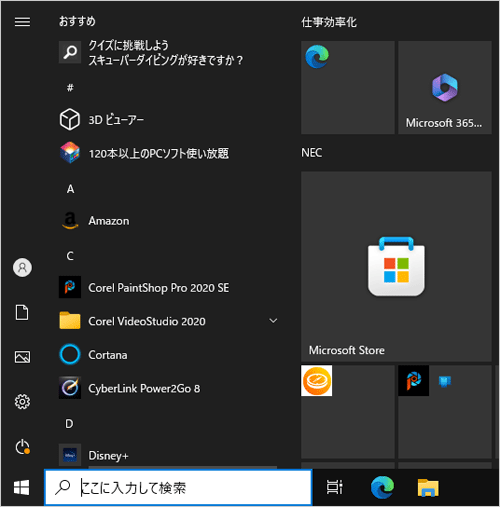
Task: Open File Explorer from the taskbar
Action: 428,488
